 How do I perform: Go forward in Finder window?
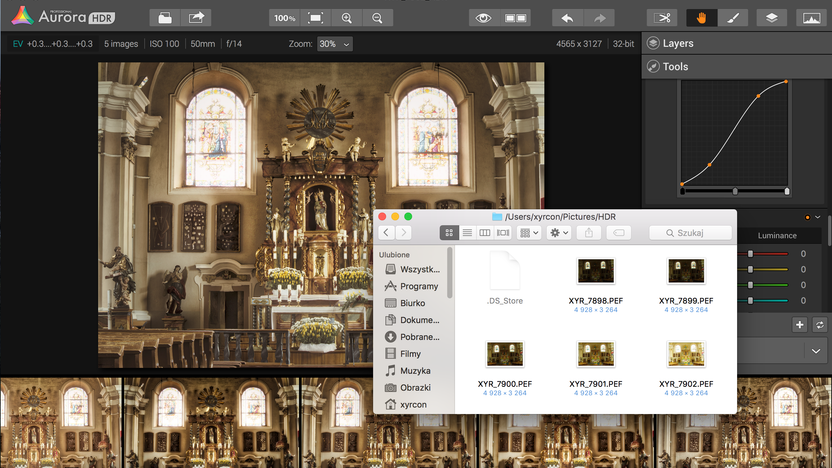[404, 232]
